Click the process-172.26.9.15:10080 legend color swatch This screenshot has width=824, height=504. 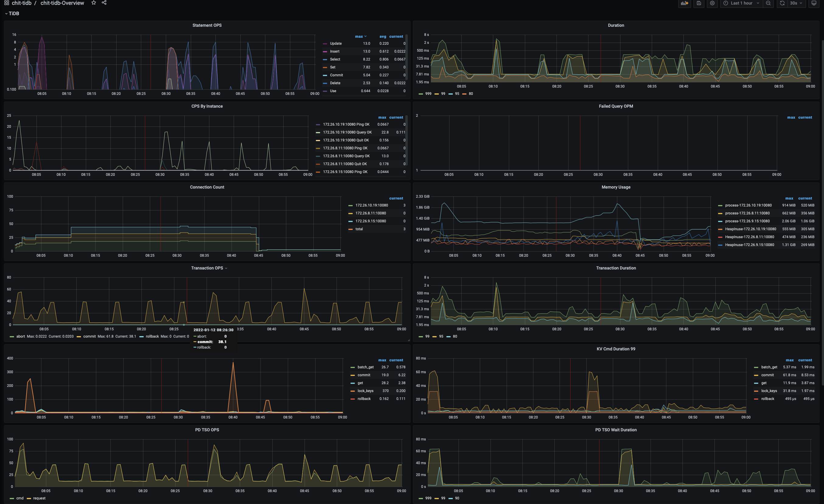[720, 221]
